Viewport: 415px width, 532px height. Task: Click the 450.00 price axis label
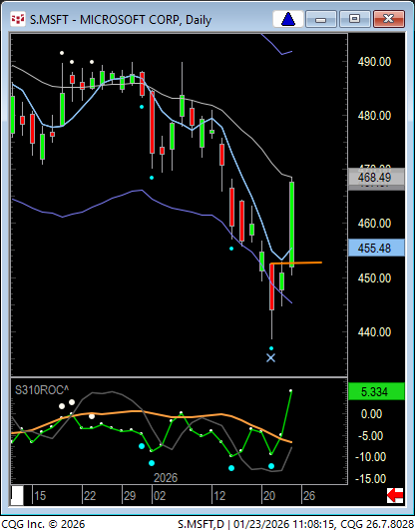coord(374,278)
